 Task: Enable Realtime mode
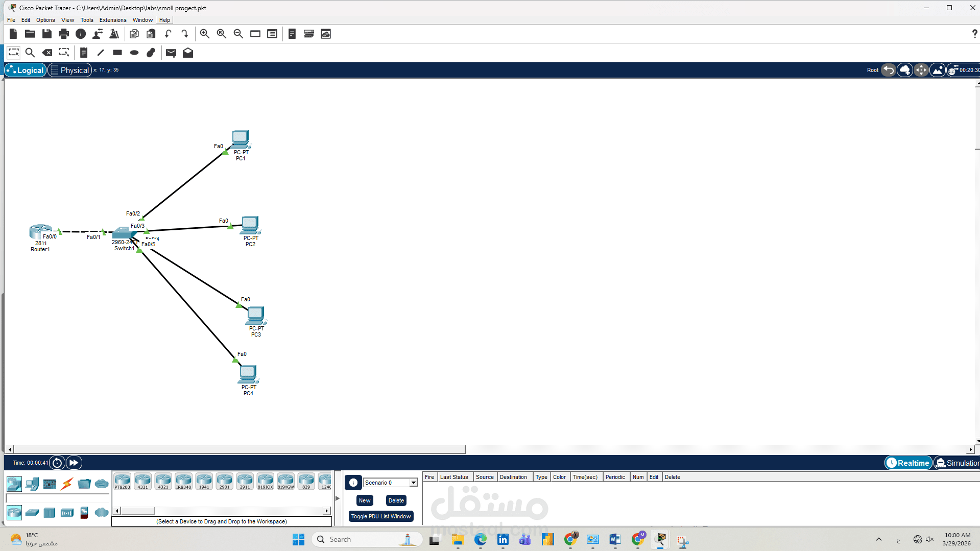point(908,463)
